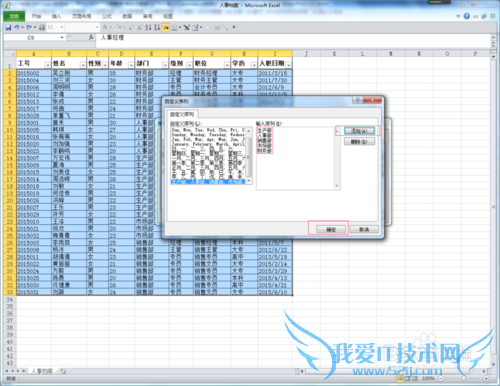Screen dimensions: 500x386
Task: Select the 人事档案 sheet tab
Action: [42, 371]
